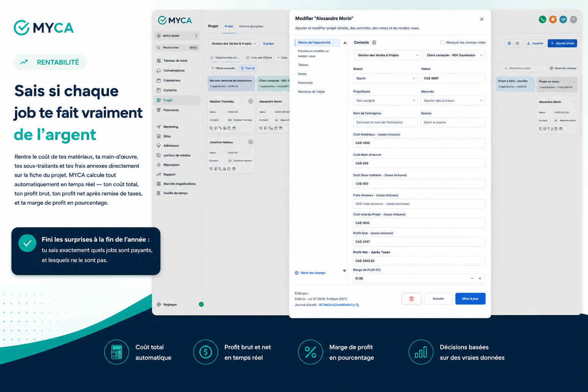This screenshot has width=588, height=392.
Task: Increase Marge de Profit with plus
Action: 480,278
